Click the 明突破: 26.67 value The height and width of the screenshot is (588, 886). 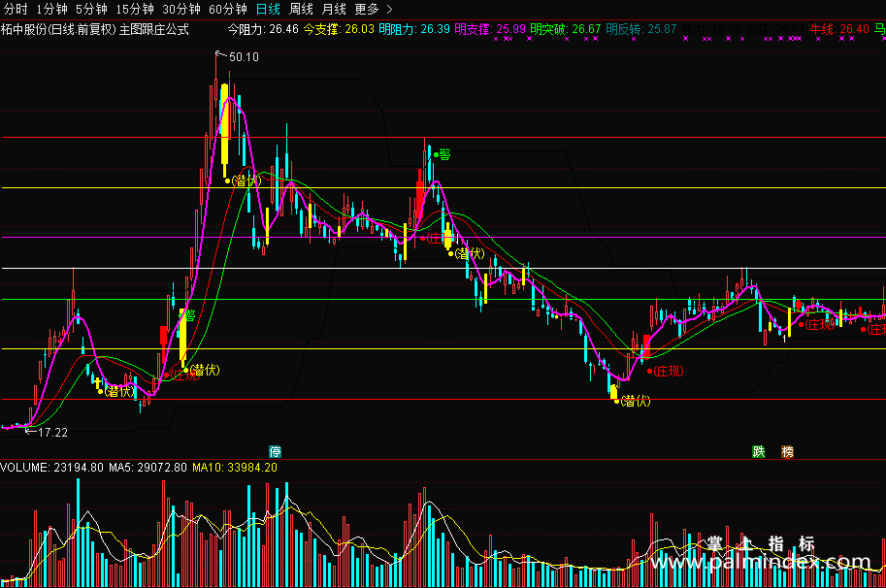tap(566, 29)
